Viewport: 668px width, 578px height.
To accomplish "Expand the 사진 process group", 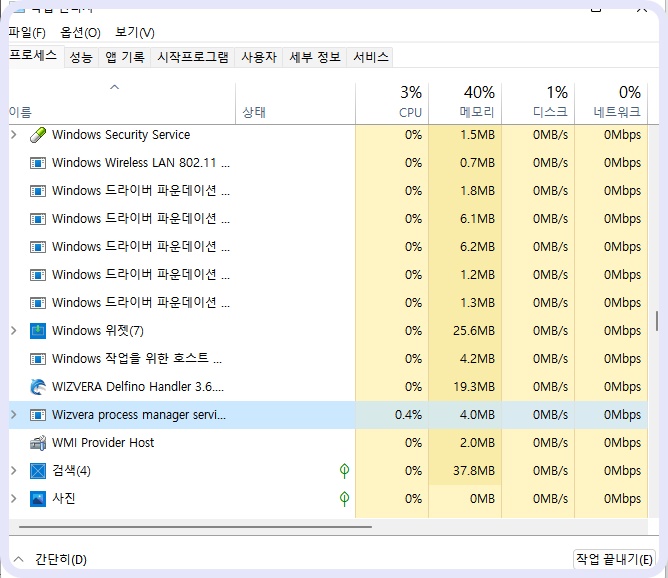I will 14,498.
